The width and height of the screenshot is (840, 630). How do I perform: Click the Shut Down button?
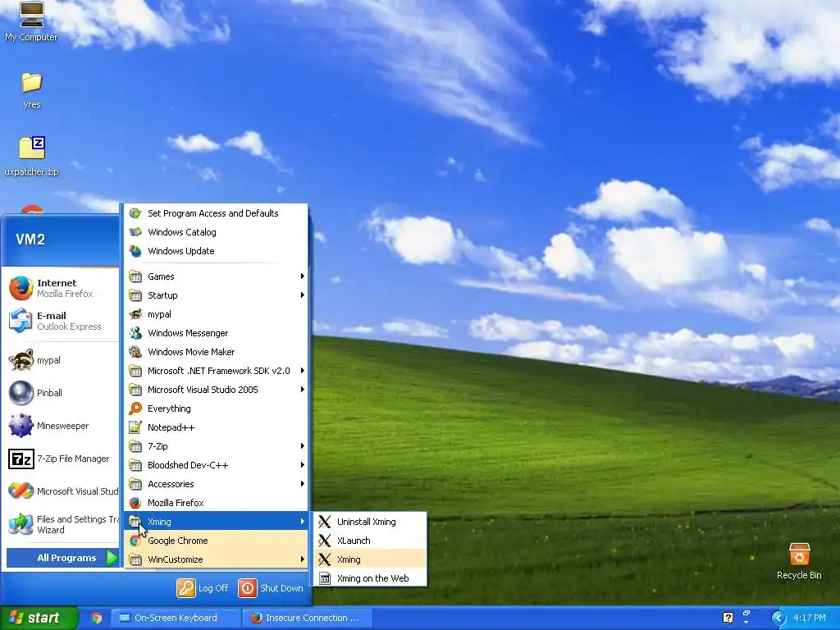coord(271,587)
